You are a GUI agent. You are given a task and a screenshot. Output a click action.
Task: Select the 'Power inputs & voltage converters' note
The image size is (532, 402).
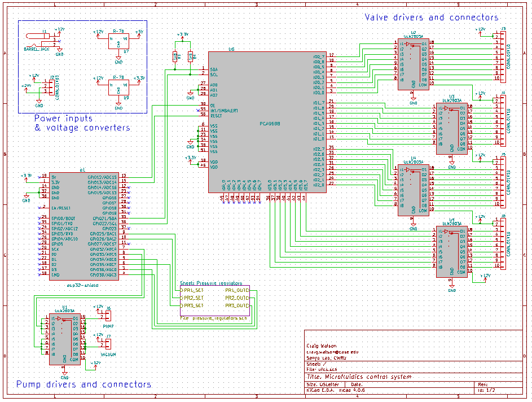pos(82,123)
